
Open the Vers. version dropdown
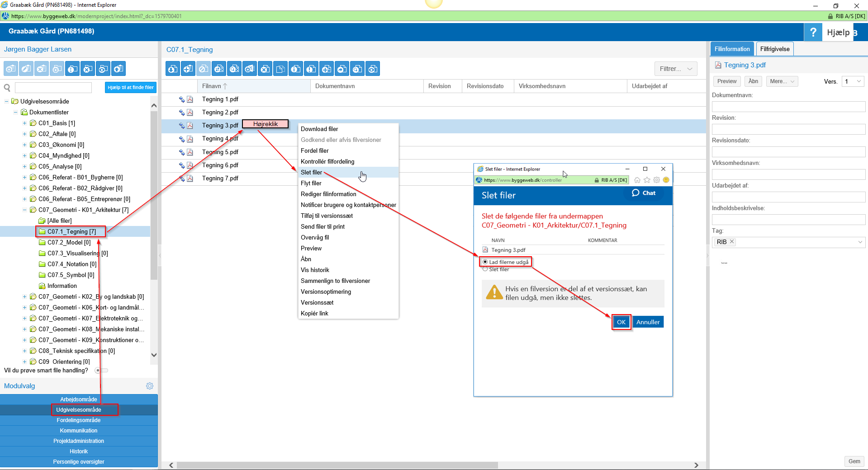[853, 81]
